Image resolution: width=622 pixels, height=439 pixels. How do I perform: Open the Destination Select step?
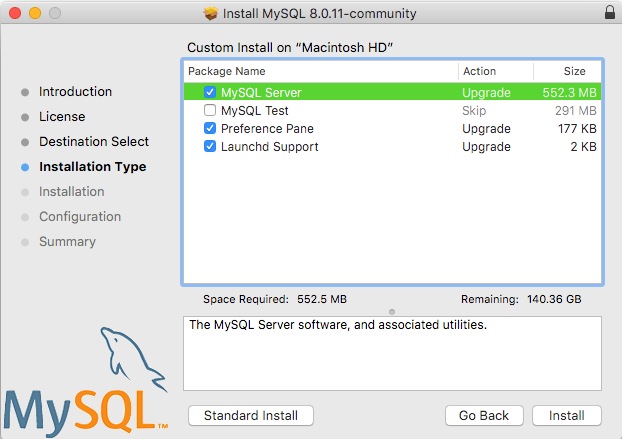94,142
